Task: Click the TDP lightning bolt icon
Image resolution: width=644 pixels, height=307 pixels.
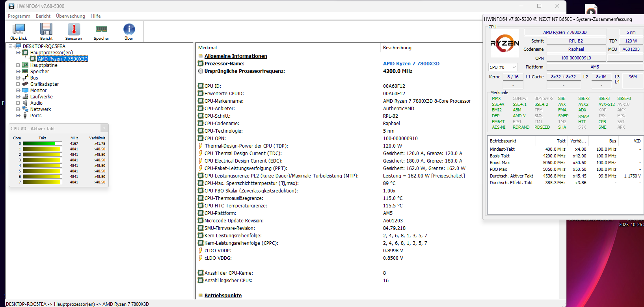Action: click(x=200, y=146)
